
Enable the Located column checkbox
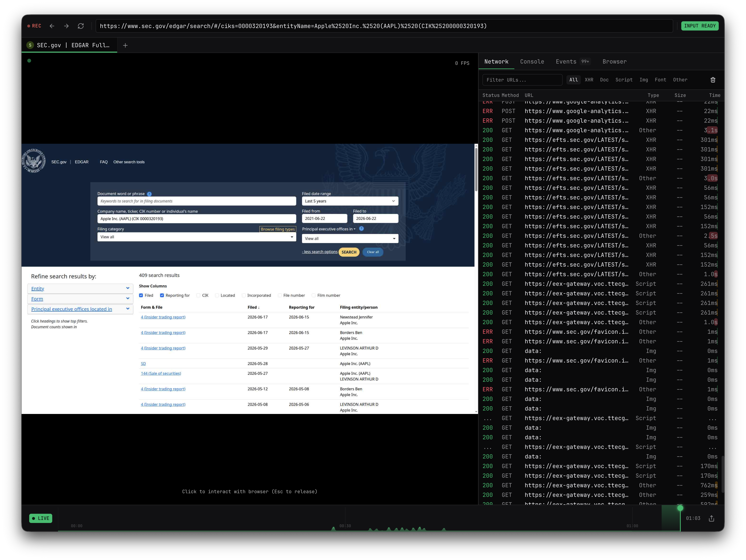tap(217, 296)
